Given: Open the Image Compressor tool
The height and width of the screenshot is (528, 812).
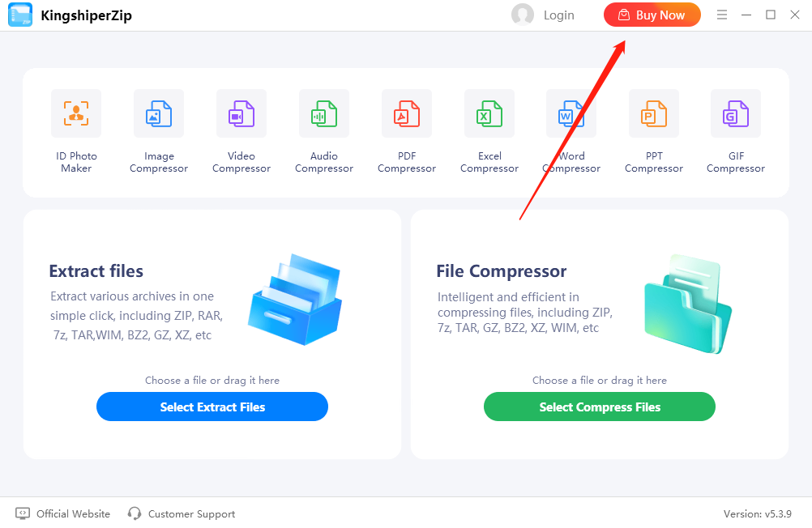Looking at the screenshot, I should (159, 113).
